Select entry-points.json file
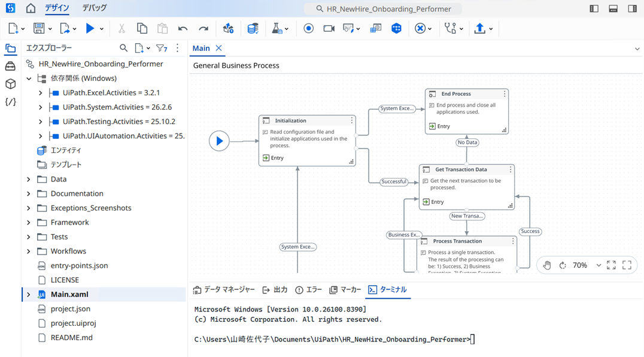 coord(79,266)
